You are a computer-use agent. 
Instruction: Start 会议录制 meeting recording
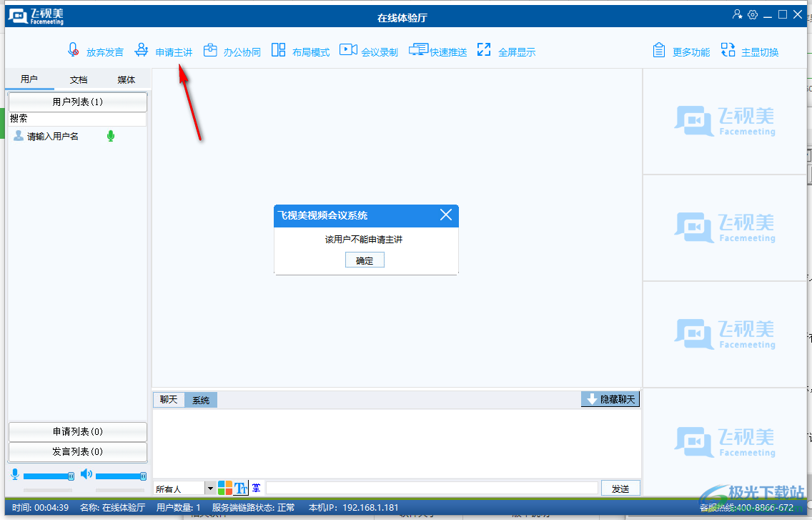click(348, 50)
